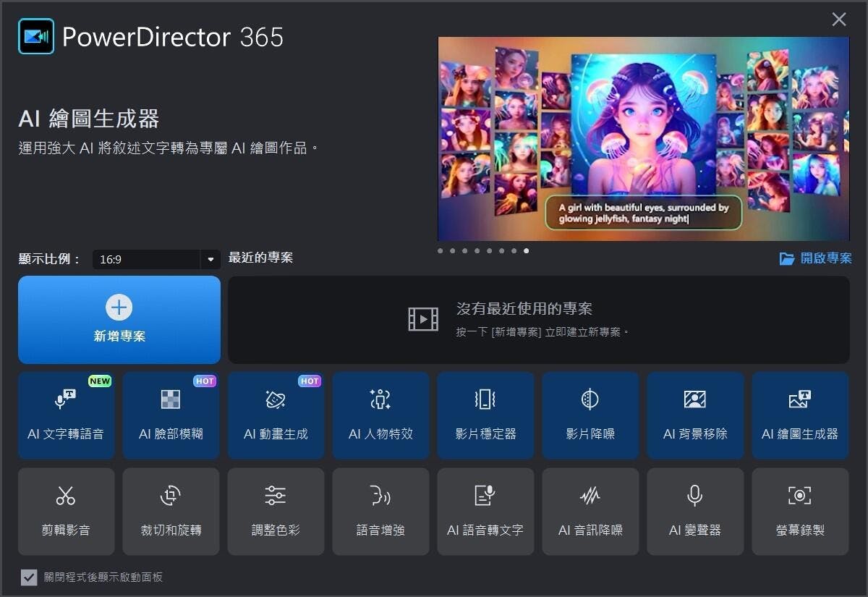Click the 沒有最近使用的專案 text
The image size is (868, 597).
pos(524,309)
